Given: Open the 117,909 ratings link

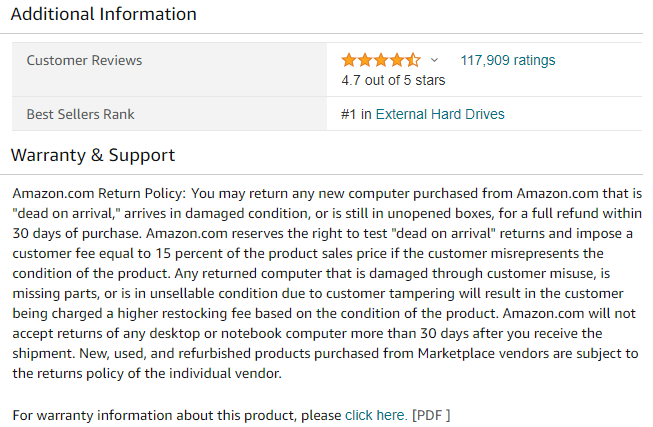Looking at the screenshot, I should pyautogui.click(x=507, y=60).
